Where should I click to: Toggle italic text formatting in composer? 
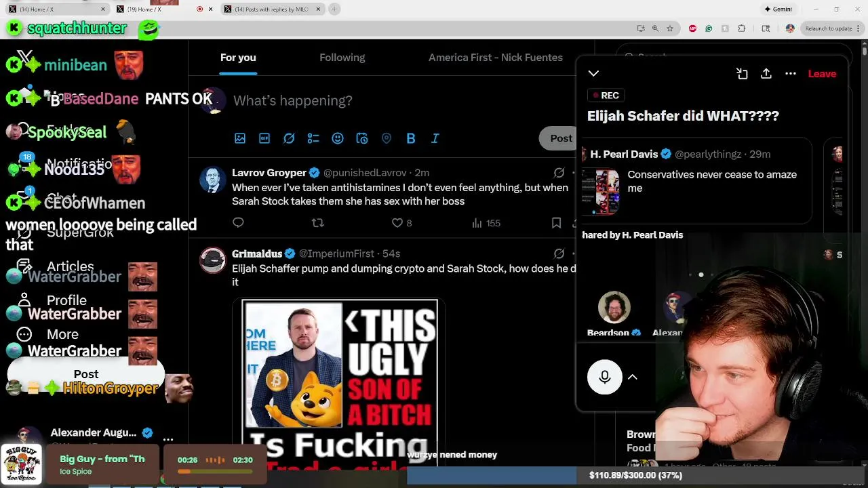pos(435,138)
